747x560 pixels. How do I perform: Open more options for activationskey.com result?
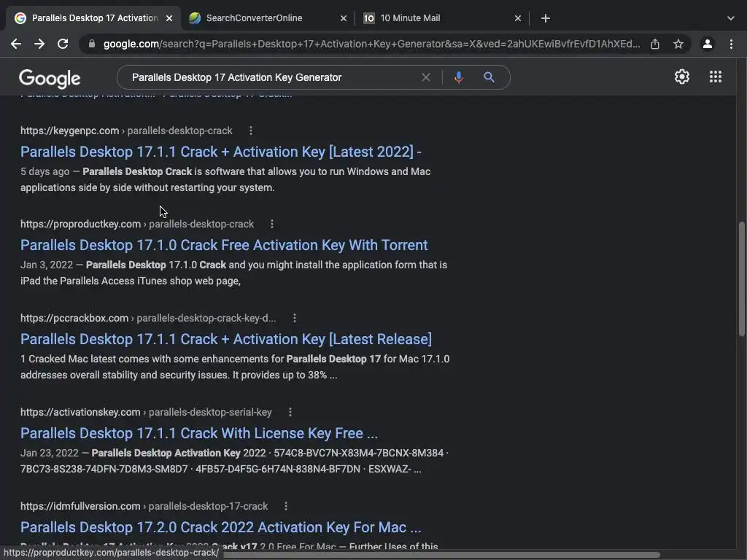point(290,412)
